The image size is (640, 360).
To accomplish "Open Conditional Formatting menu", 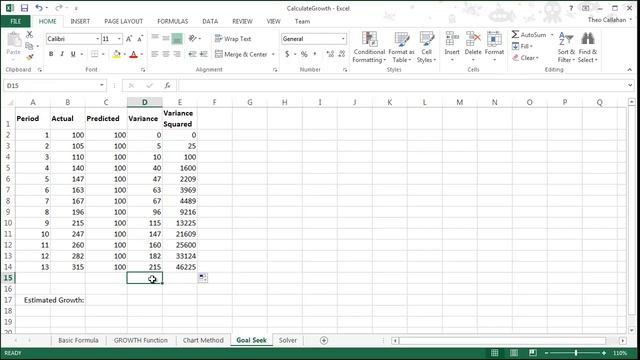I will click(x=369, y=47).
